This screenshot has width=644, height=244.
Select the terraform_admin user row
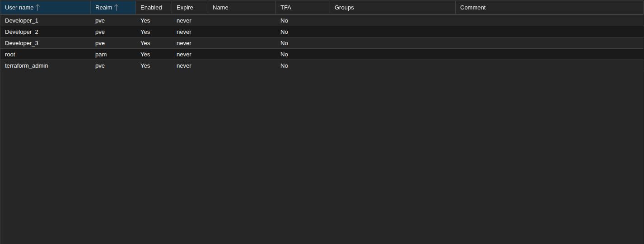[26, 66]
